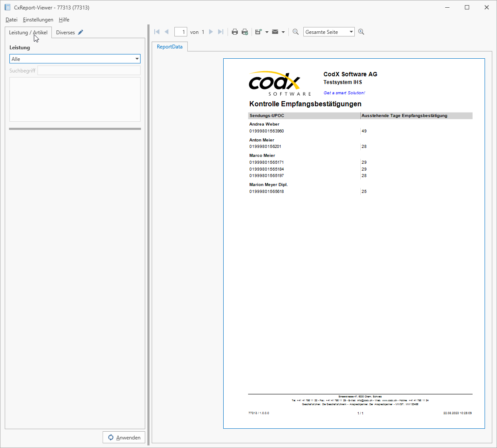497x448 pixels.
Task: Navigate to the last page
Action: pos(220,31)
